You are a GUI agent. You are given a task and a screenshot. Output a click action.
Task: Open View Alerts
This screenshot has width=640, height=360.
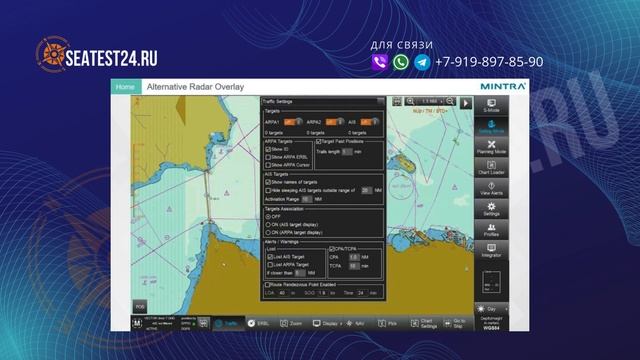coord(491,188)
